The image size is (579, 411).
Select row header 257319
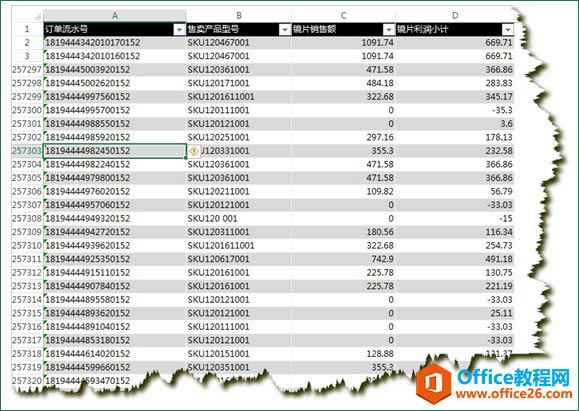point(27,367)
